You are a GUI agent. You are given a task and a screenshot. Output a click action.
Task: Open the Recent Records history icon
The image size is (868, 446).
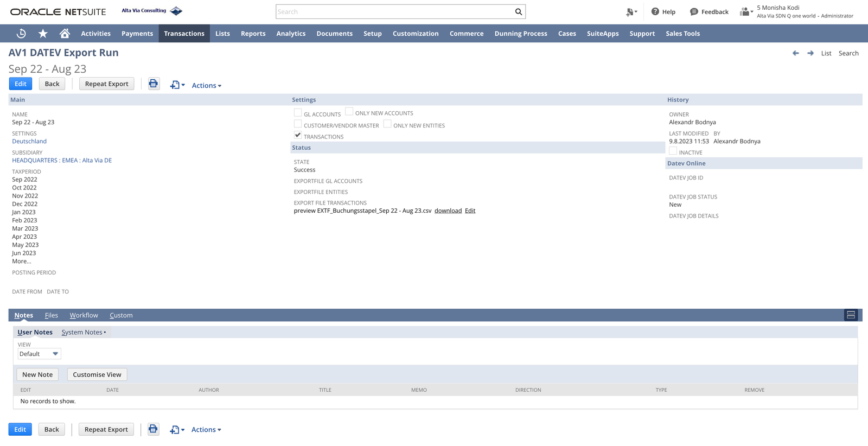coord(21,34)
